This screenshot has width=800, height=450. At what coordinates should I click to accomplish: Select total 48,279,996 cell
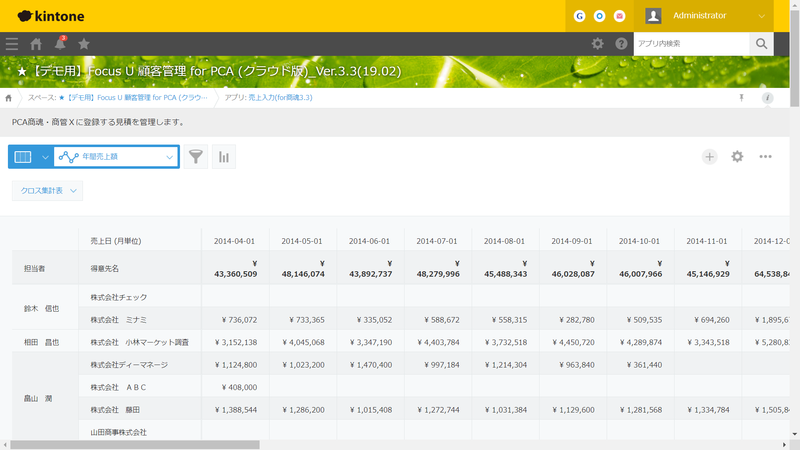tap(438, 269)
